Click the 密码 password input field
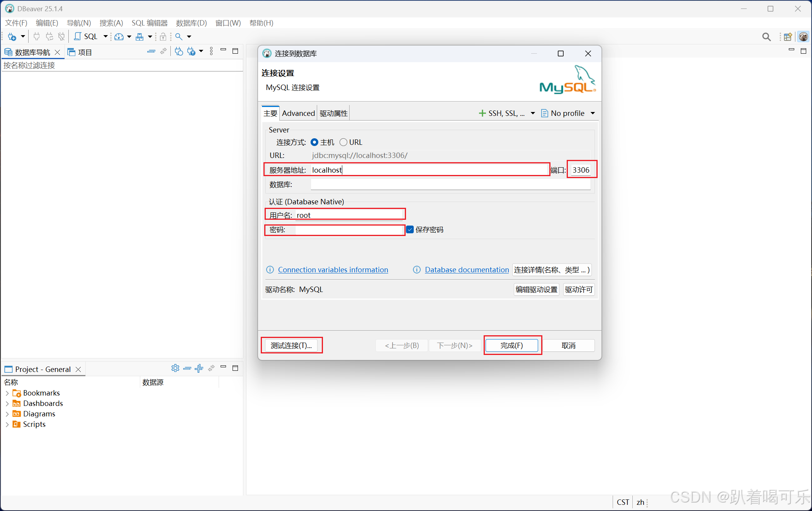812x511 pixels. [x=349, y=230]
